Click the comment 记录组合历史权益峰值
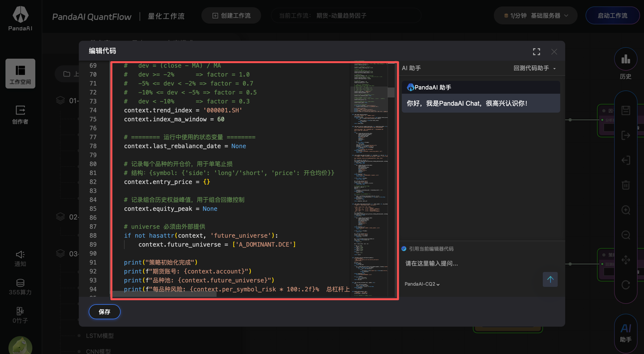644x354 pixels. tap(184, 200)
